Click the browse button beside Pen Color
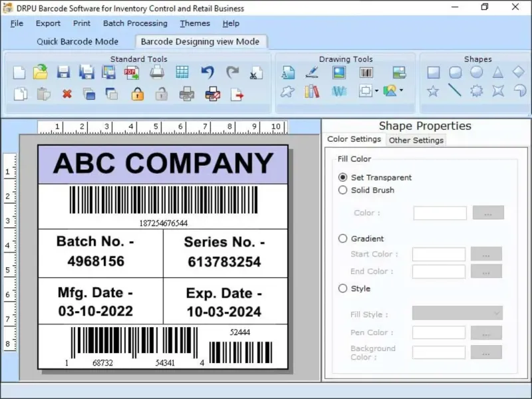 [x=486, y=333]
